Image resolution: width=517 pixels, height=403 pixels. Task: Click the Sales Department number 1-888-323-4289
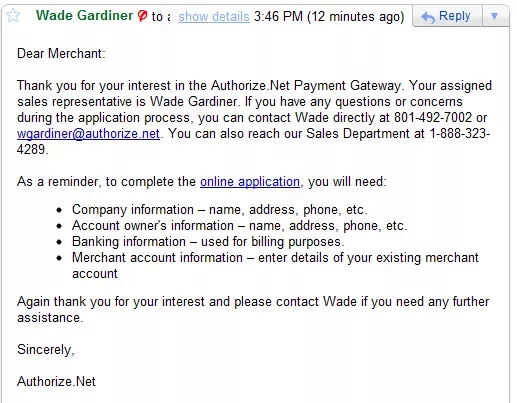coord(460,134)
